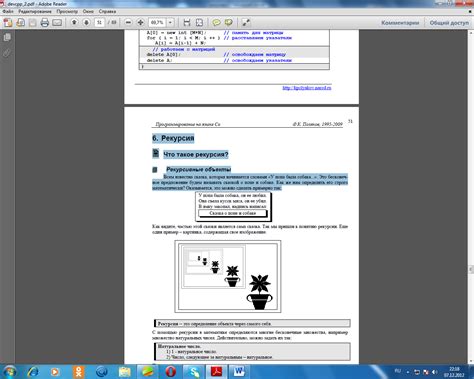
Task: Send file by email envelope icon
Action: click(x=57, y=23)
